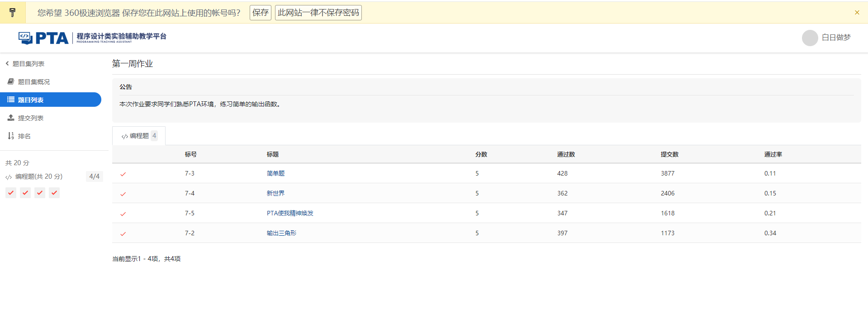Screen dimensions: 868x314
Task: Click label cell 7-5
Action: [190, 213]
